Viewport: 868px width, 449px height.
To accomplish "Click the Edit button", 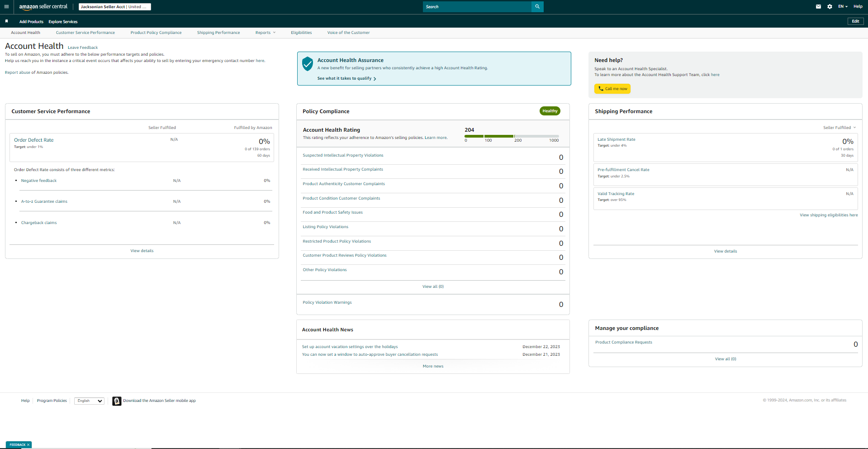I will pyautogui.click(x=855, y=21).
